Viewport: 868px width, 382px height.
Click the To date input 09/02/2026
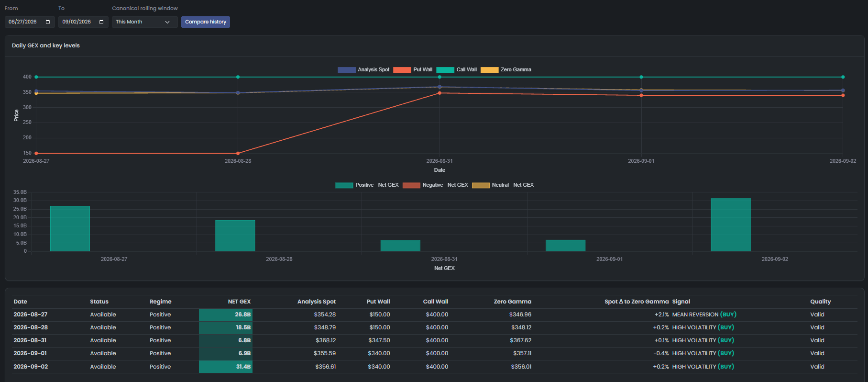83,22
